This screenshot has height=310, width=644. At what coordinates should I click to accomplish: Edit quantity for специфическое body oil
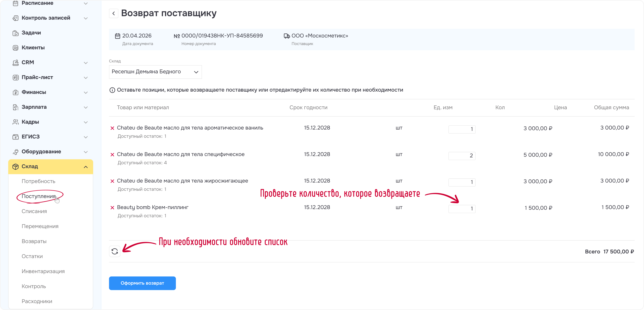(462, 156)
